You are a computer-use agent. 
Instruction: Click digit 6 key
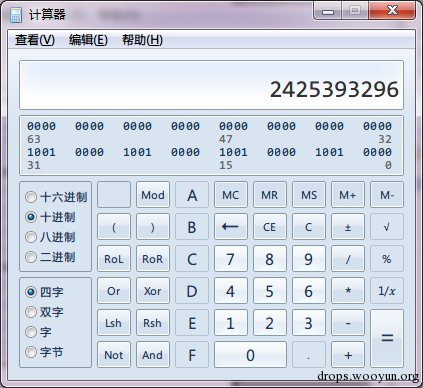tap(309, 291)
